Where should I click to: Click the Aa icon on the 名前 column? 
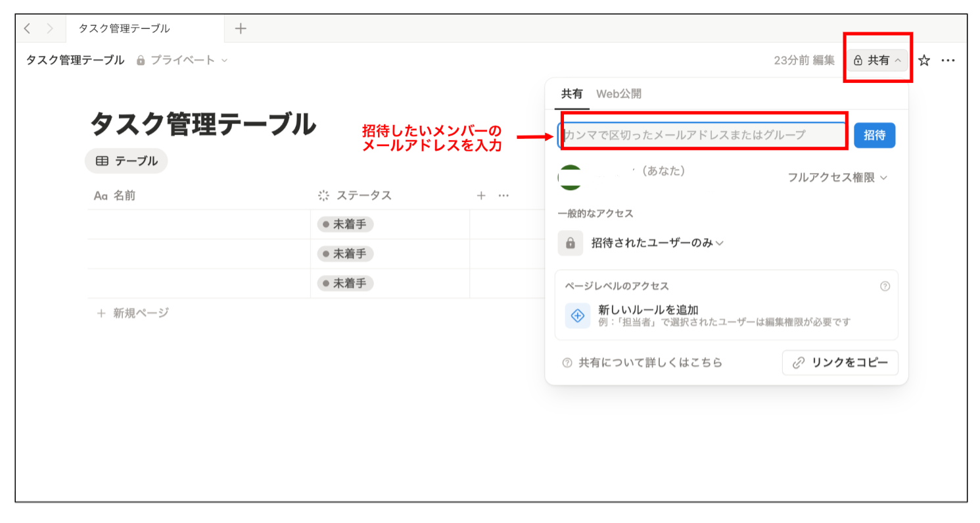pyautogui.click(x=99, y=195)
